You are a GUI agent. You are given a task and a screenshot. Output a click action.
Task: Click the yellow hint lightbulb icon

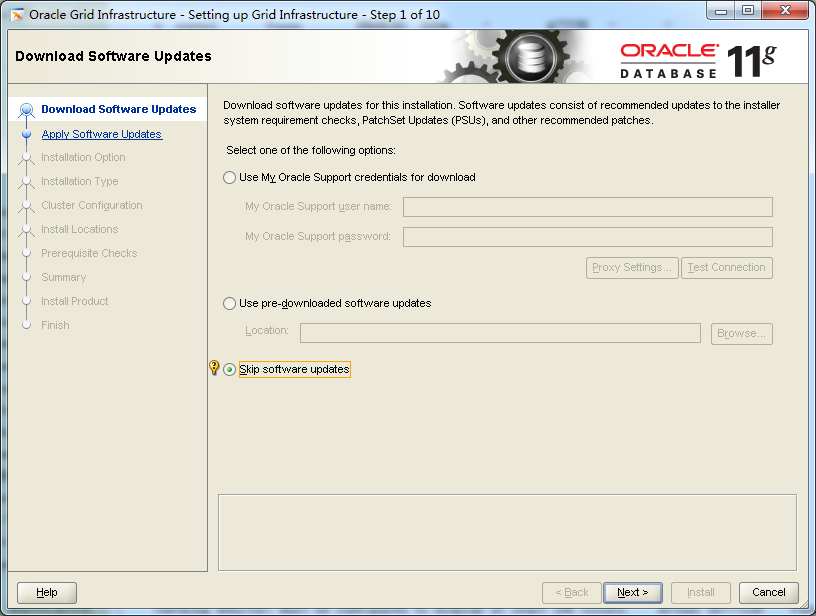(214, 367)
